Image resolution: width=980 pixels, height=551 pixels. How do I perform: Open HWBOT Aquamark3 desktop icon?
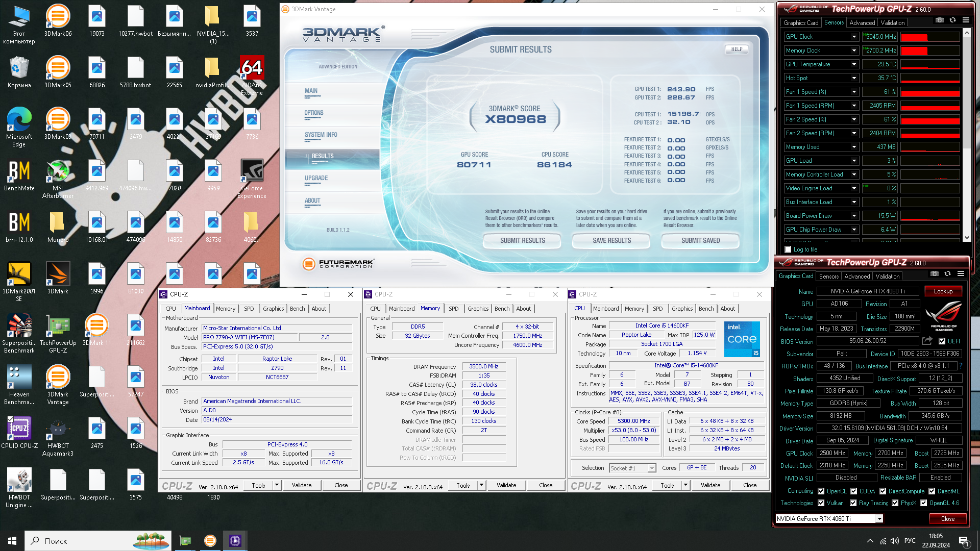(58, 436)
